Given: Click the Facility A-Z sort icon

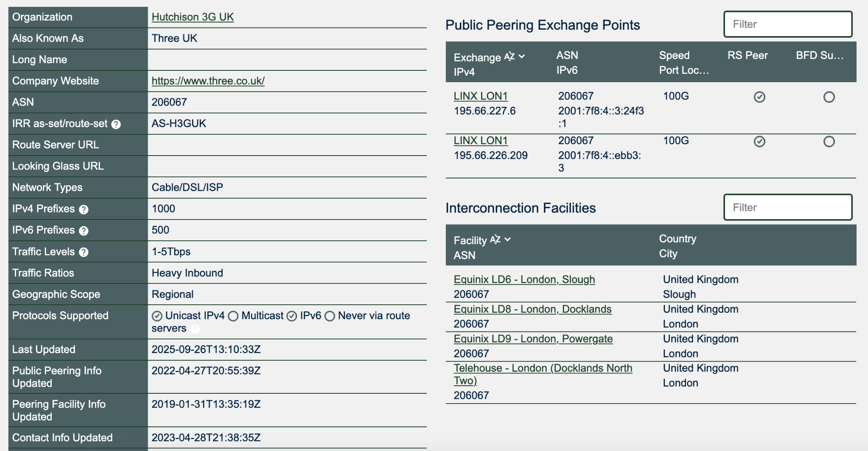Looking at the screenshot, I should (495, 240).
